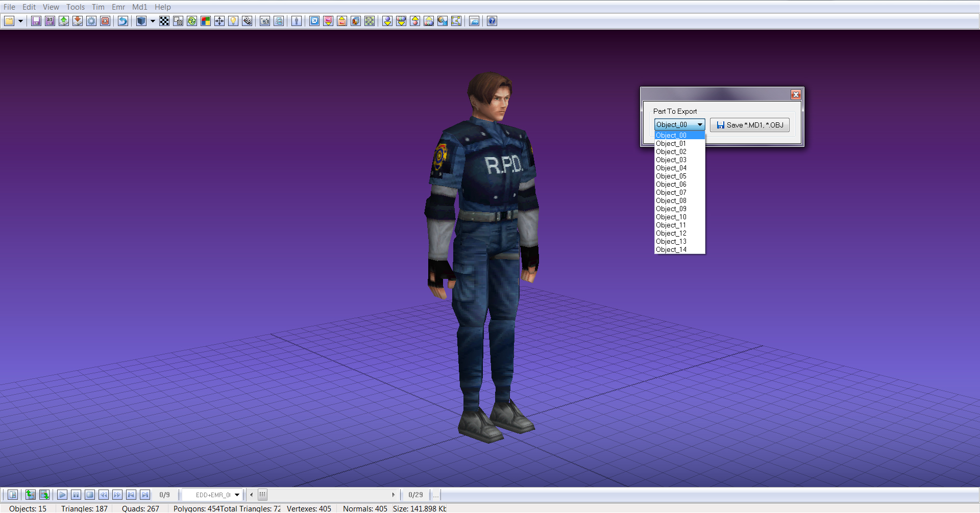Click the multi-sphere up-arrow icon
980x513 pixels.
point(429,21)
